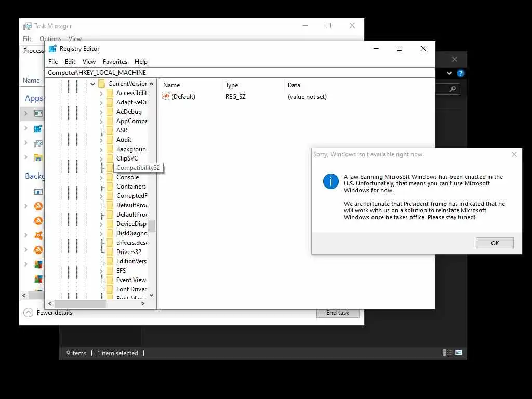Select the ASR folder icon in tree

[x=110, y=130]
